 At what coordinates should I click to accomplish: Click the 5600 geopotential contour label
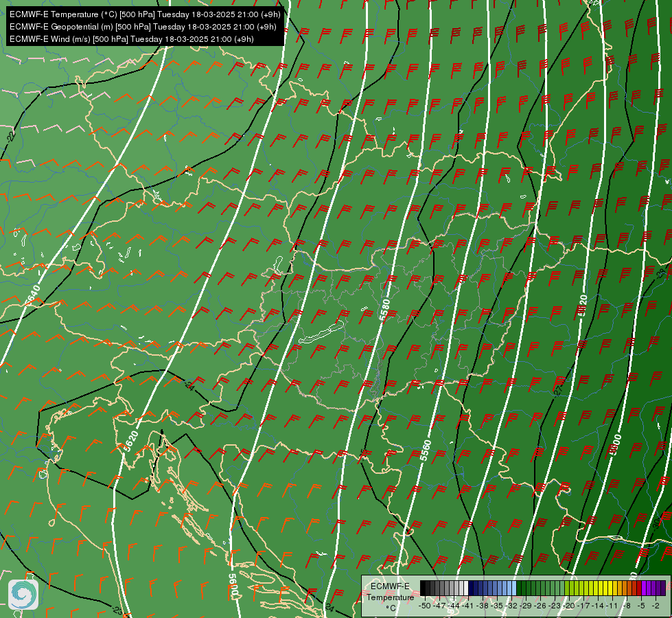coord(233,586)
